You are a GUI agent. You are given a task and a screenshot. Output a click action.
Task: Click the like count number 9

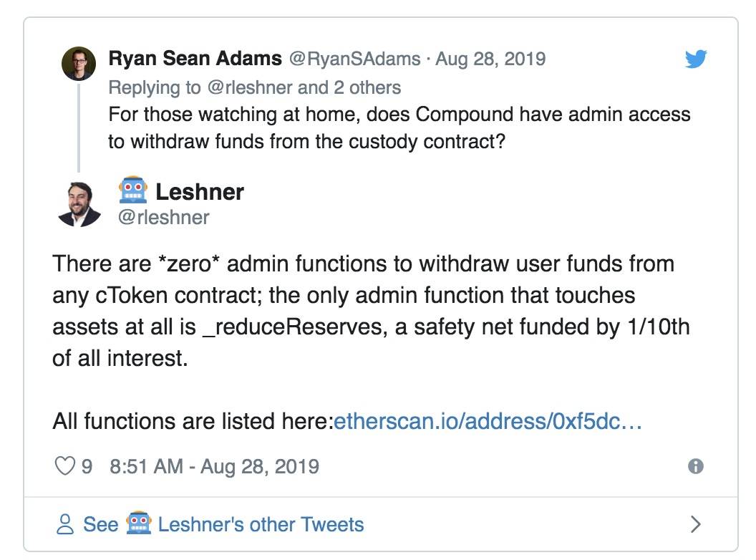87,466
